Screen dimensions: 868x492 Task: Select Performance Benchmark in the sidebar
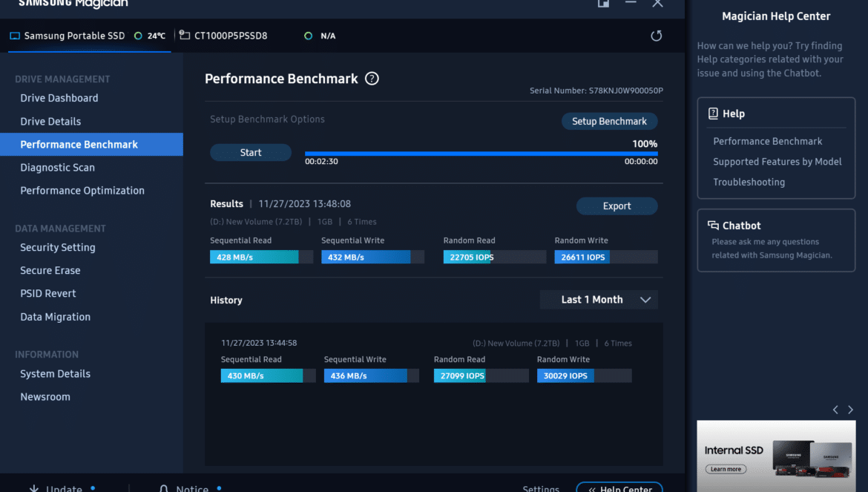click(x=91, y=145)
